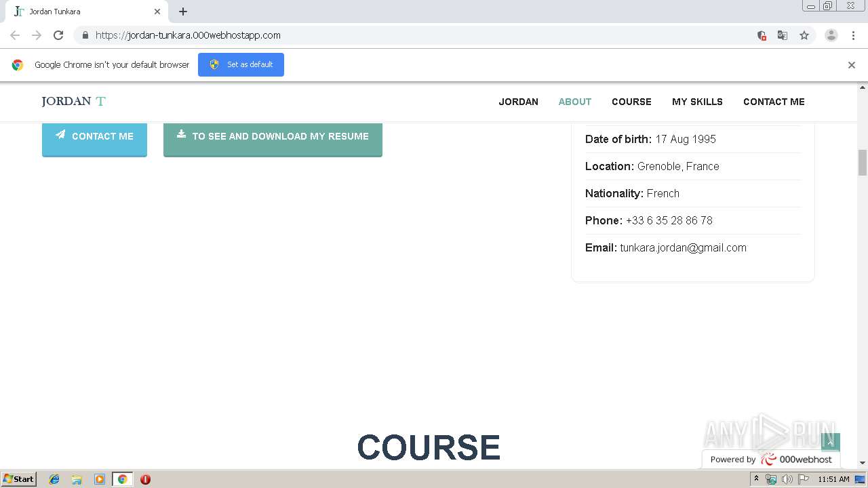Click the Nationality French text
Image resolution: width=868 pixels, height=488 pixels.
(632, 193)
